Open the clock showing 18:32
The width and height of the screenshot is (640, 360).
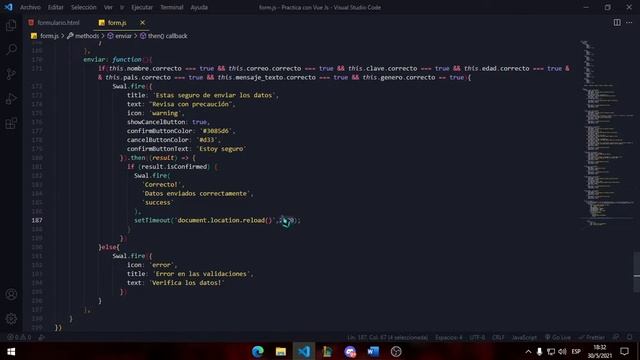pos(600,351)
